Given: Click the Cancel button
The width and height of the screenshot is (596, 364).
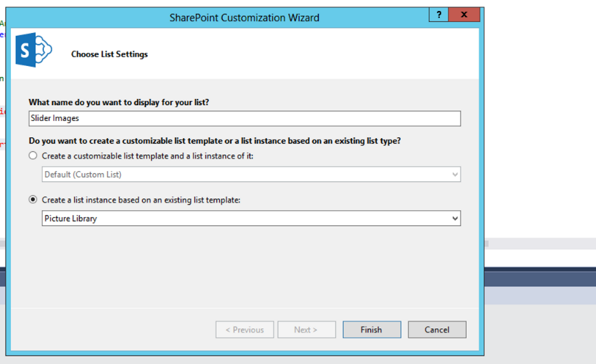Looking at the screenshot, I should [x=437, y=330].
